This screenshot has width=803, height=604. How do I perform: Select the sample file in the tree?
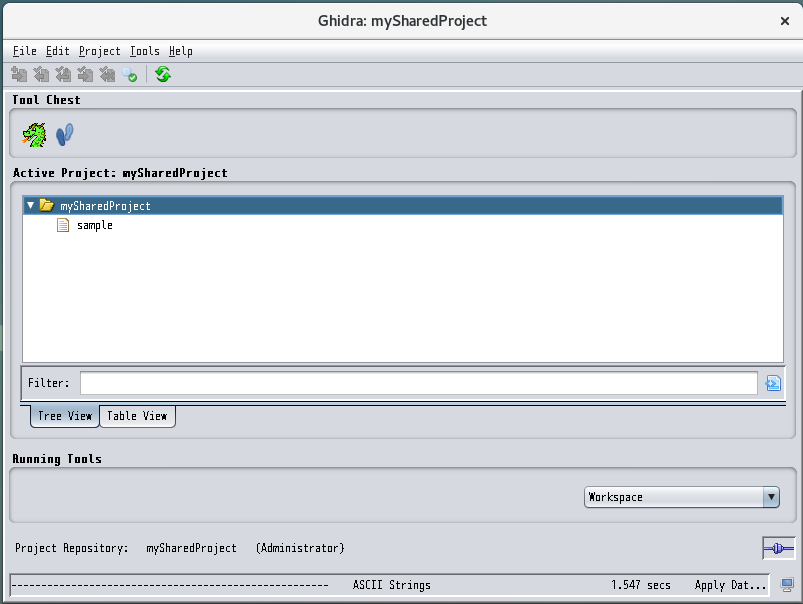click(95, 225)
